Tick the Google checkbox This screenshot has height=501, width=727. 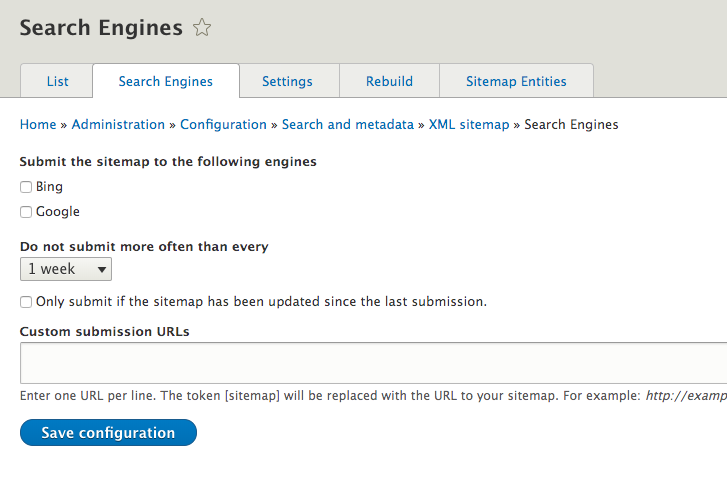click(26, 212)
